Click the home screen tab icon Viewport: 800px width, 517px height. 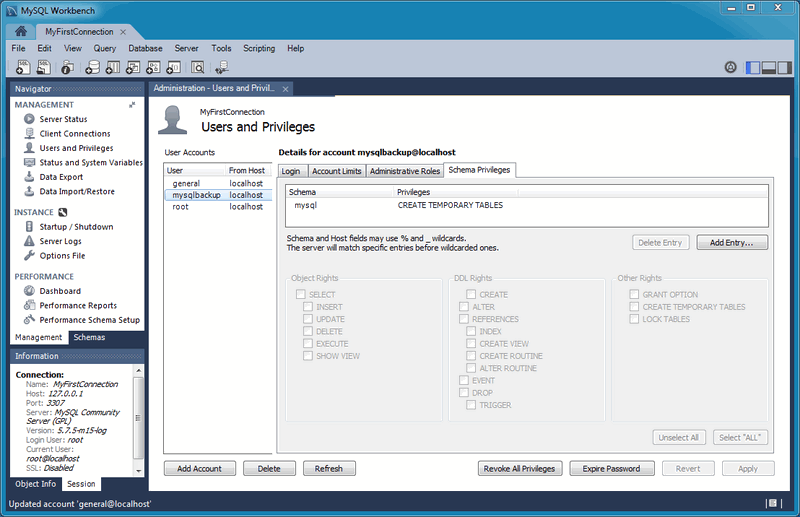point(21,31)
